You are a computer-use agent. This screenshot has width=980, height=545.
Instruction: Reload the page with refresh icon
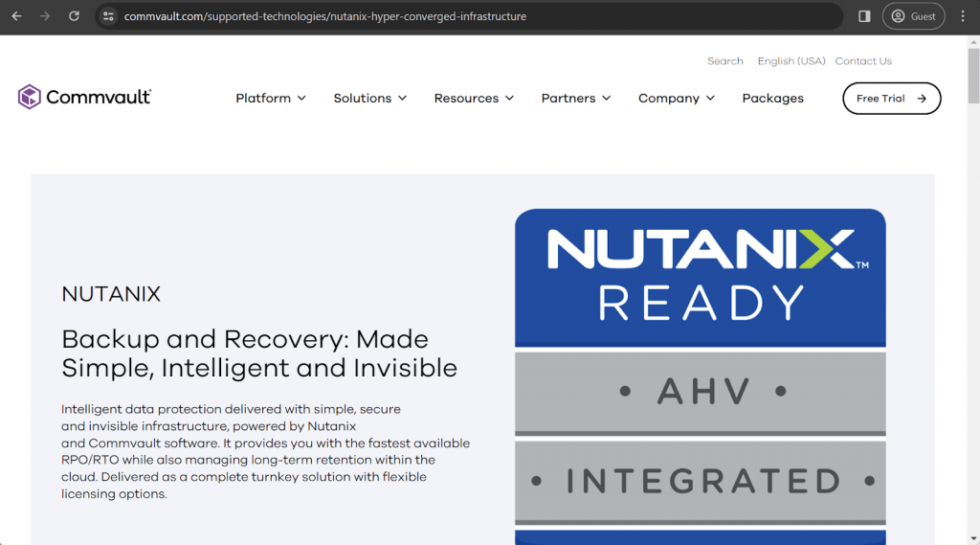tap(74, 16)
